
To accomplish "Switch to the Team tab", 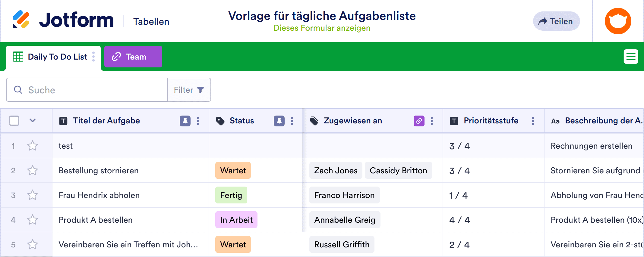I will point(133,56).
